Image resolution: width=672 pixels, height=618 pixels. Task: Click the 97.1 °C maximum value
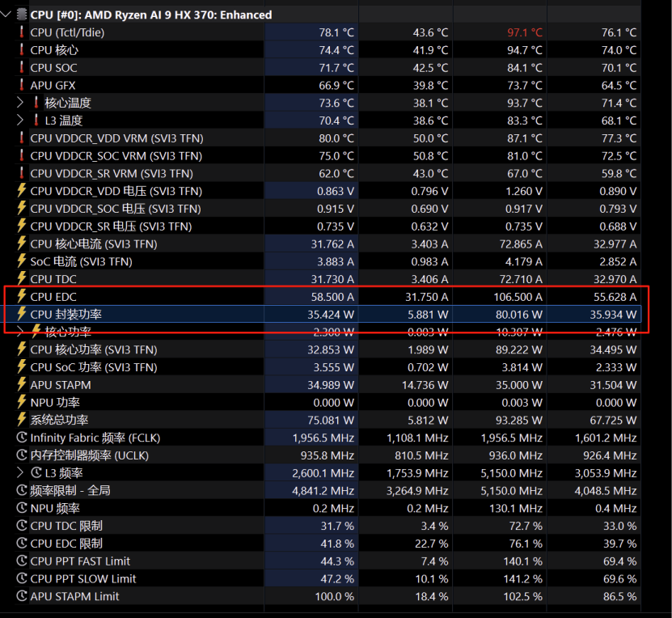[525, 32]
